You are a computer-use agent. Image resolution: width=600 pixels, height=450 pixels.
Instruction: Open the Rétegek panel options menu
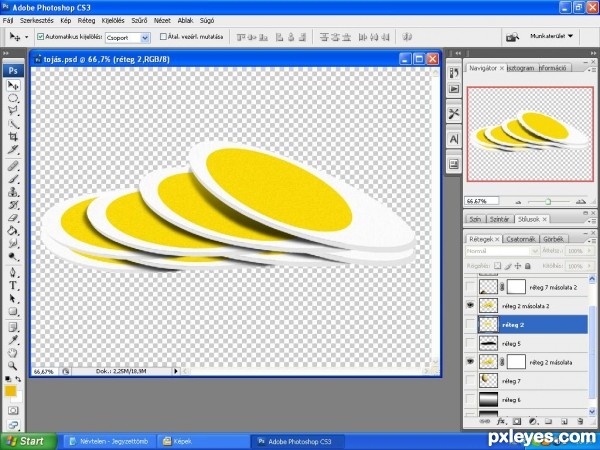pos(592,241)
